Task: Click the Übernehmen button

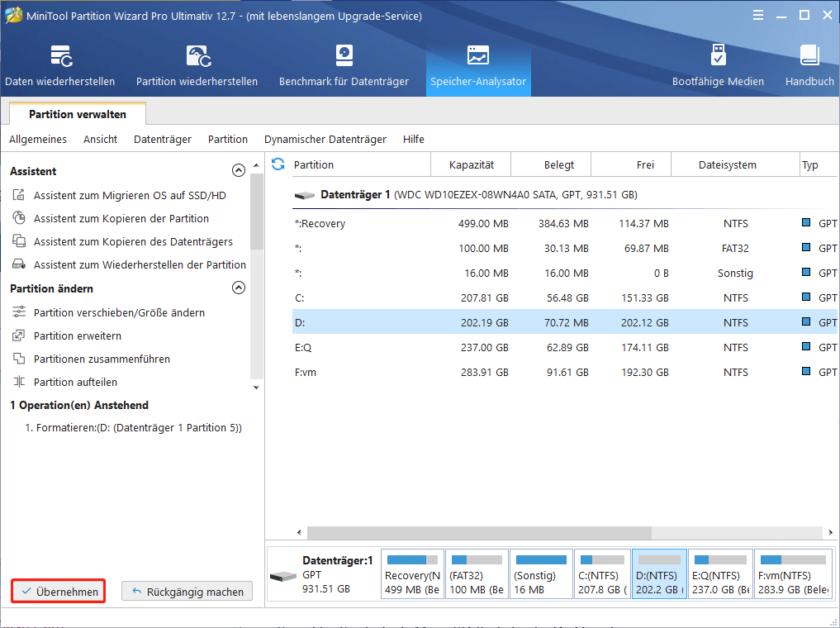Action: (59, 591)
